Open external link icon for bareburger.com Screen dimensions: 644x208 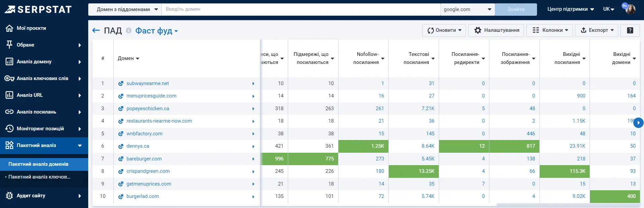(121, 159)
